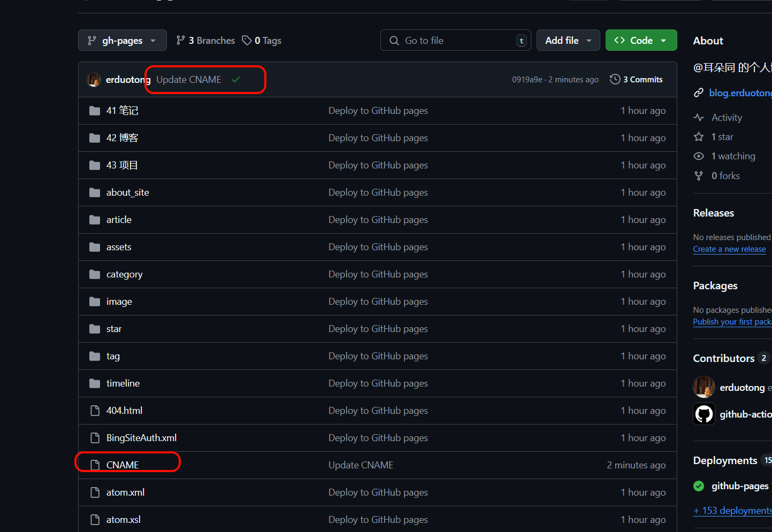
Task: Expand the Add file dropdown
Action: point(568,40)
